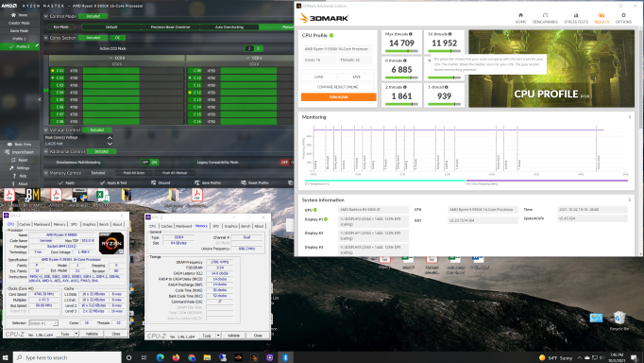This screenshot has height=363, width=644.
Task: Open Windows Start menu
Action: (6, 357)
